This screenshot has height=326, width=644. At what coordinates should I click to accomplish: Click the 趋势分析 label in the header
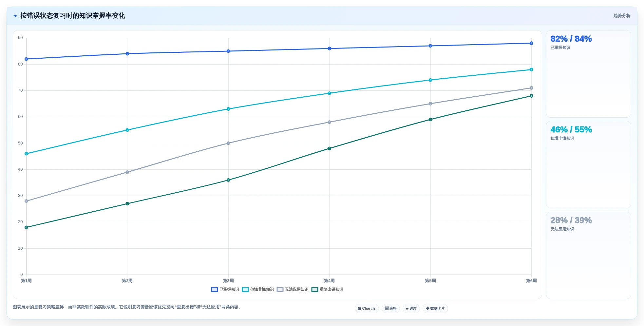(622, 16)
